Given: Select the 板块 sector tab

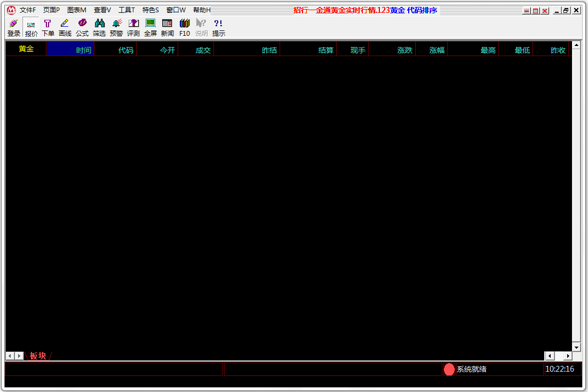Looking at the screenshot, I should (38, 356).
